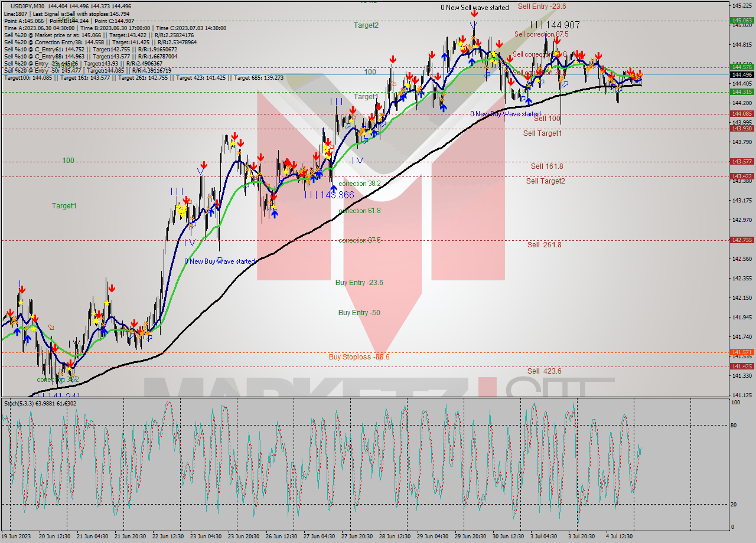The width and height of the screenshot is (756, 543).
Task: Click the 'Target100: 144.085' targets line
Action: coord(144,77)
